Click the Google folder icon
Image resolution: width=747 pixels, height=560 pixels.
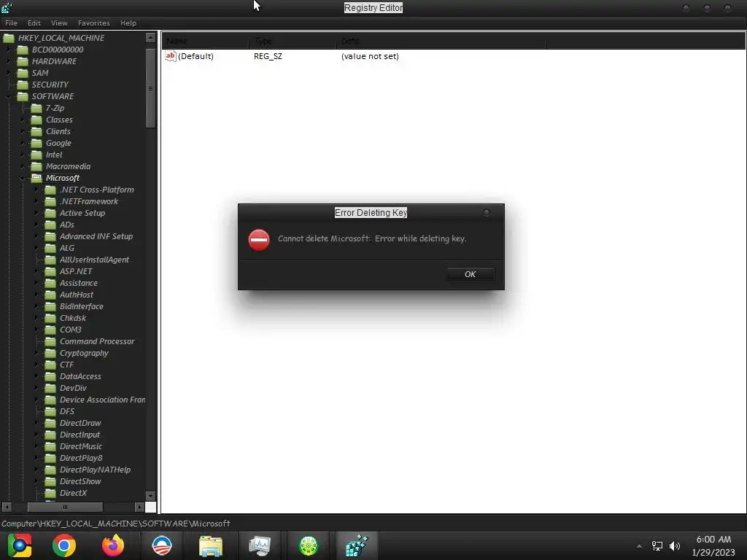pyautogui.click(x=36, y=143)
